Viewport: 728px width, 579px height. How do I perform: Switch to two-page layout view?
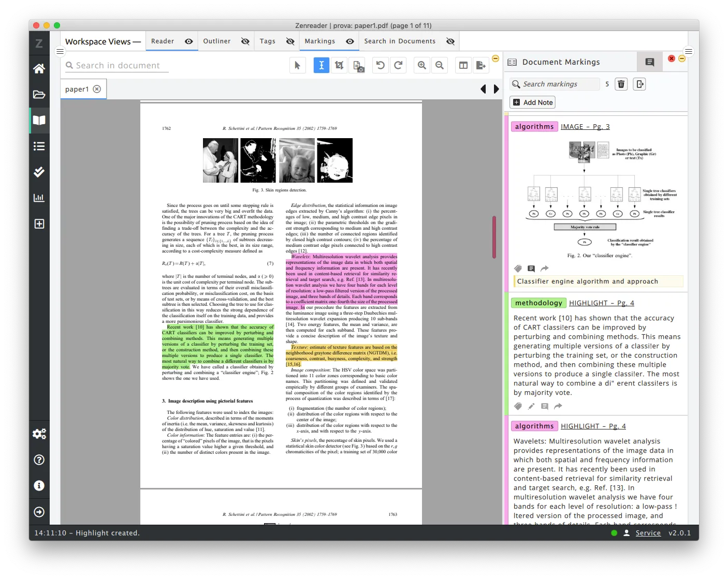463,65
